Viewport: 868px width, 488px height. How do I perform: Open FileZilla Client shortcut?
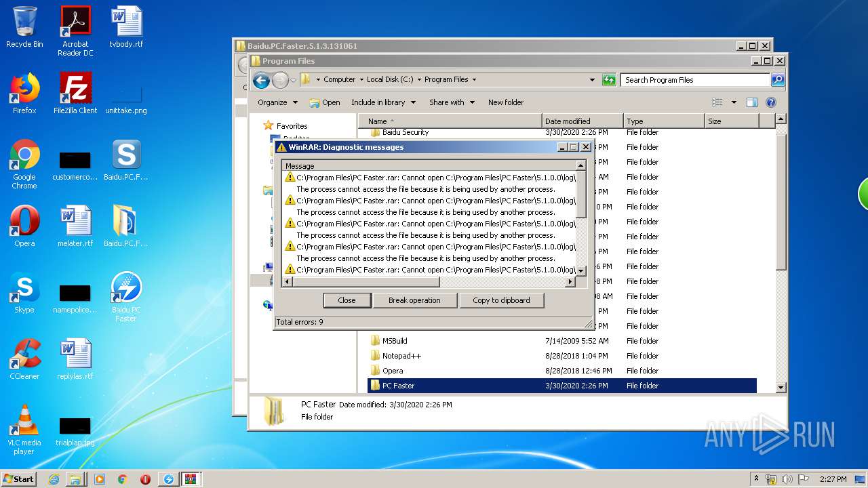click(75, 94)
